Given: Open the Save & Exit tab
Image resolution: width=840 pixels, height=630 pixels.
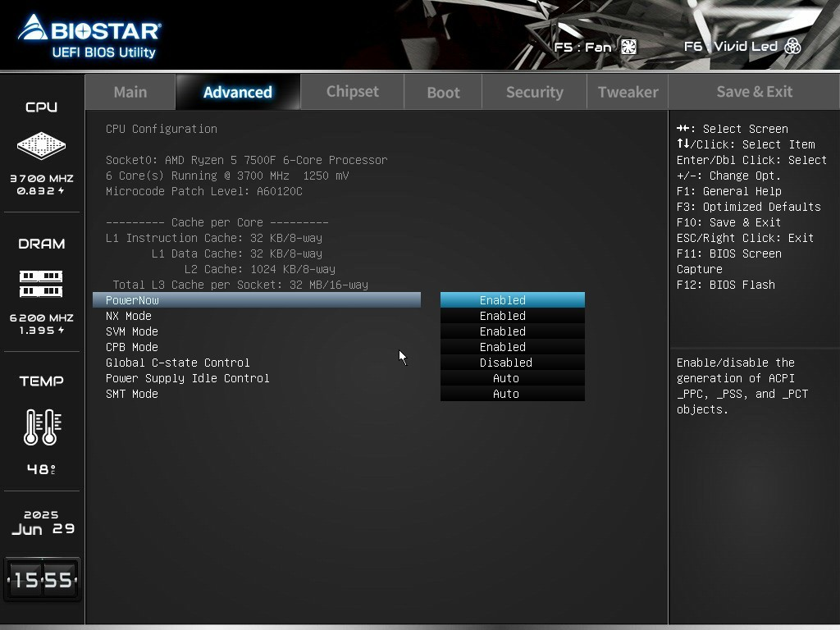Looking at the screenshot, I should [x=754, y=92].
